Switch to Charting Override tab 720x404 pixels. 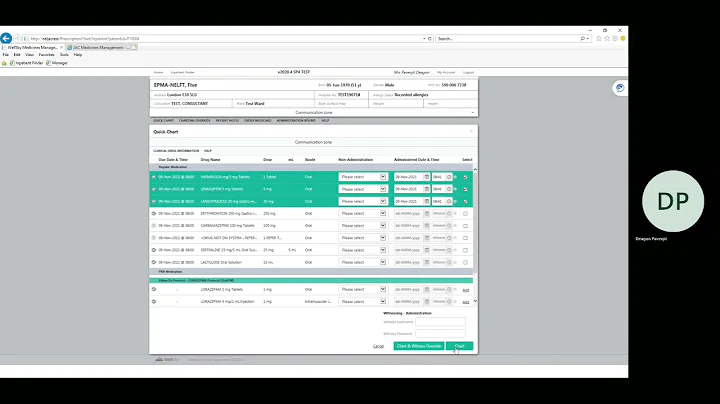[195, 121]
